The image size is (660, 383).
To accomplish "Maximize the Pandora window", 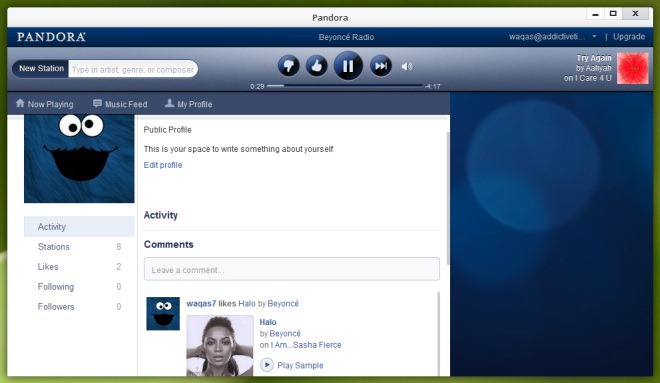I will click(x=613, y=13).
